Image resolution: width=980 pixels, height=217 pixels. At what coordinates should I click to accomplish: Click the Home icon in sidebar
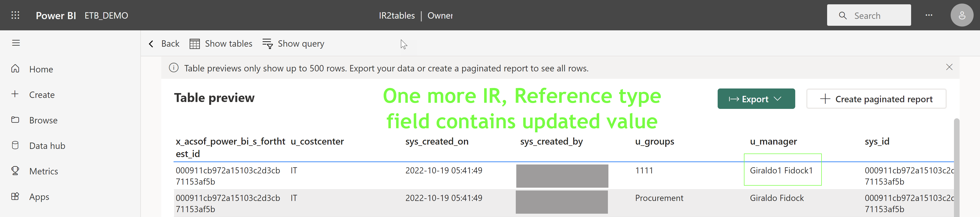coord(15,69)
